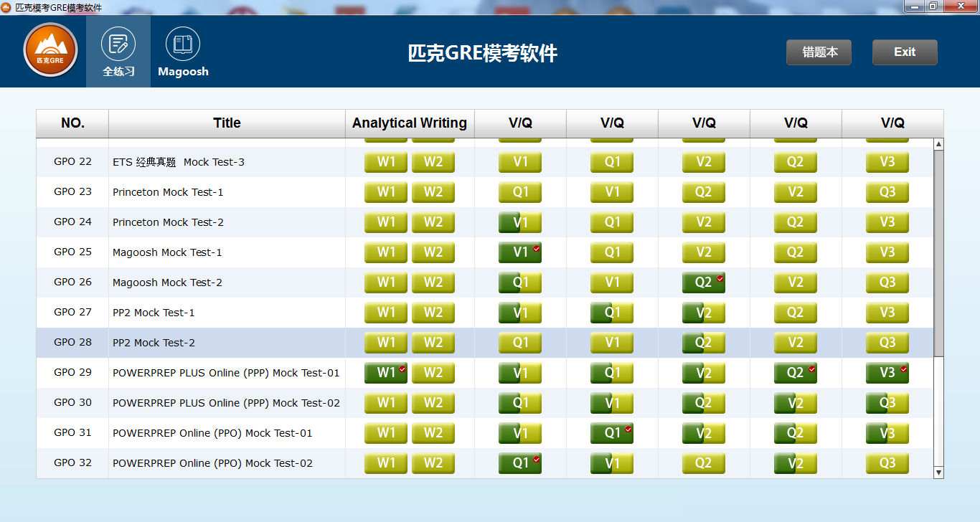Start W2 for PPP Mock Test-02
The image size is (980, 522).
tap(433, 403)
